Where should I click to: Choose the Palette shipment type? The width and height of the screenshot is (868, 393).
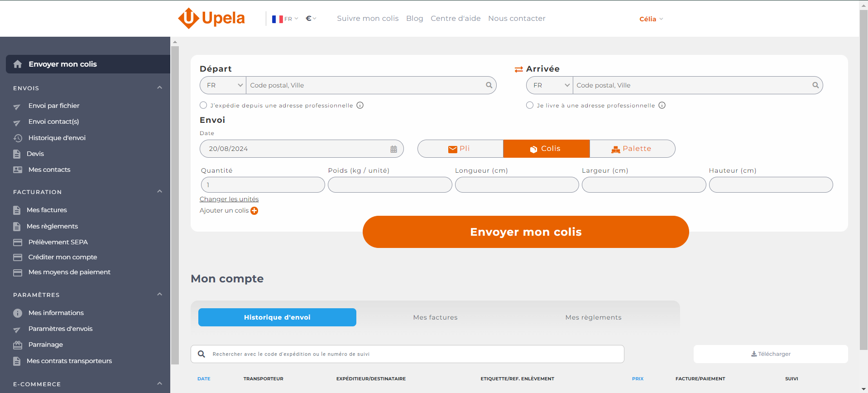point(632,149)
